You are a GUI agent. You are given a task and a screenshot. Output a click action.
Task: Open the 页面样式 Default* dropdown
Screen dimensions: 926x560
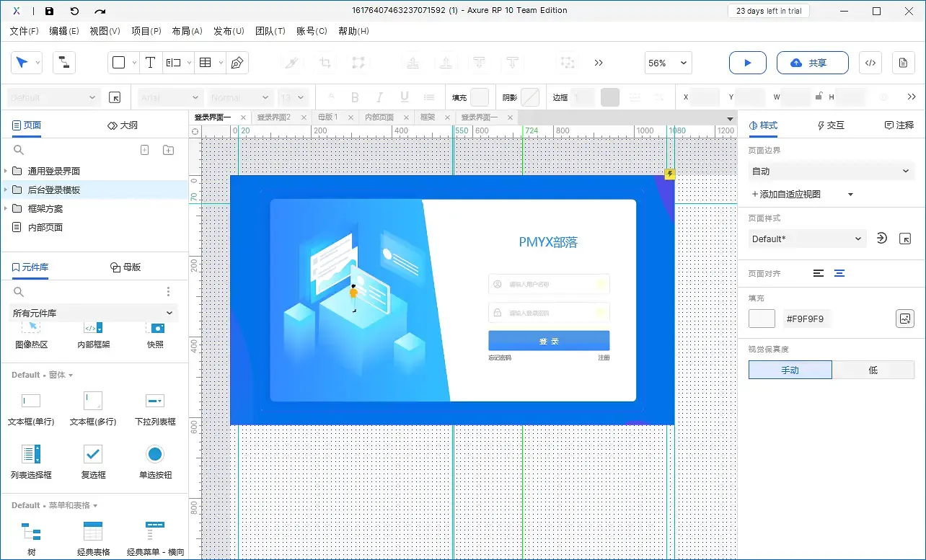(806, 239)
